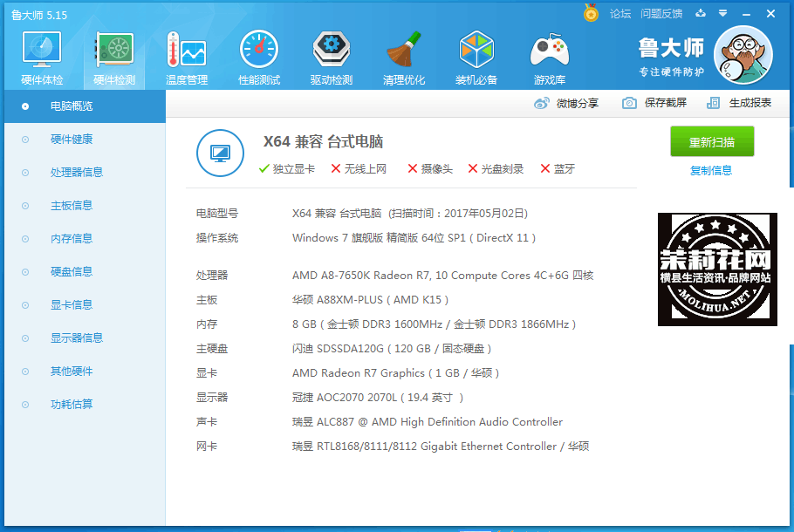Open 温度管理 temperature management

187,58
